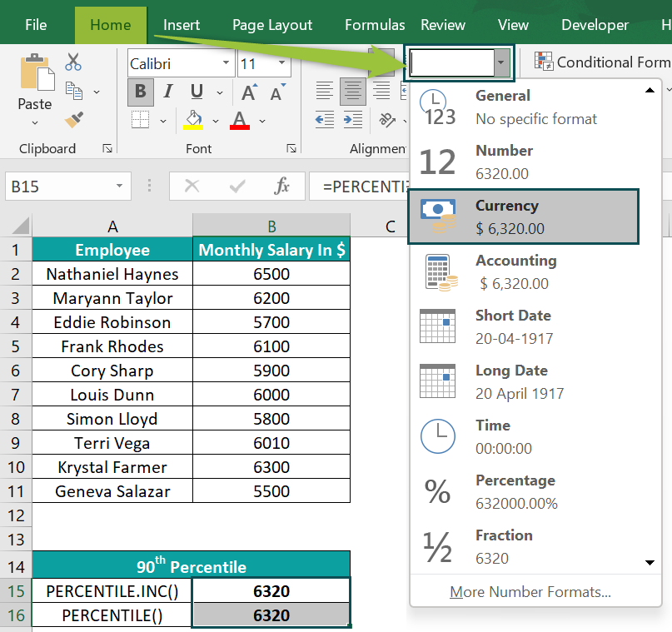672x632 pixels.
Task: Open font size 11 dropdown
Action: [281, 63]
